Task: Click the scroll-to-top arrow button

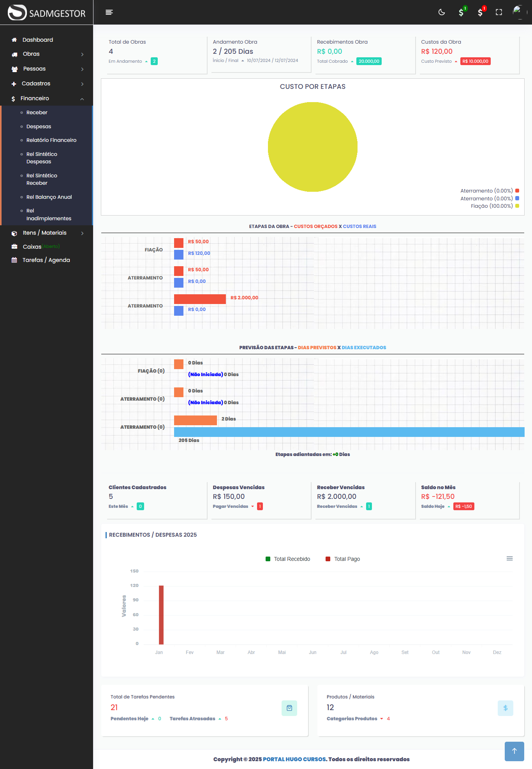Action: coord(514,751)
